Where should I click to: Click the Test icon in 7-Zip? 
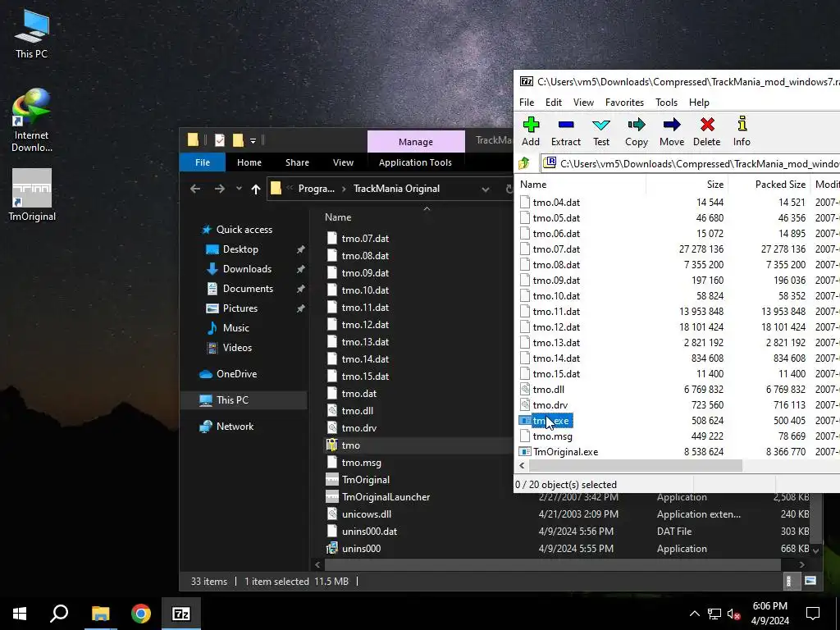point(601,125)
